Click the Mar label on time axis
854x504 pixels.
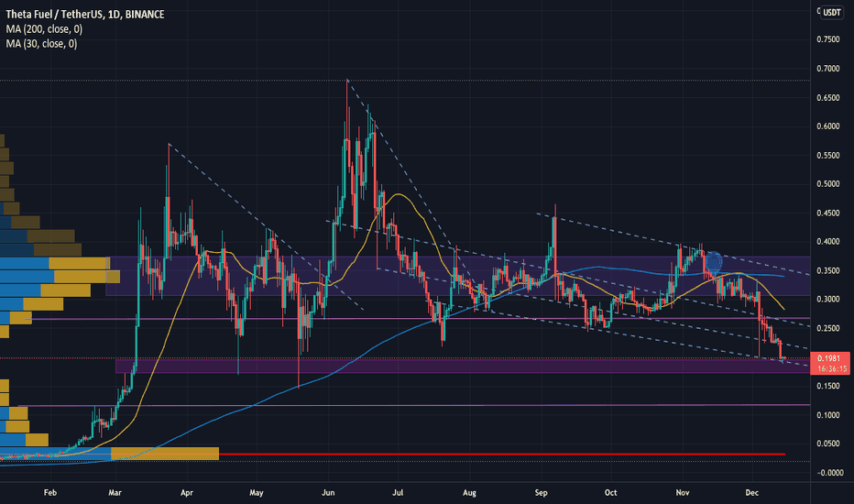tap(115, 493)
